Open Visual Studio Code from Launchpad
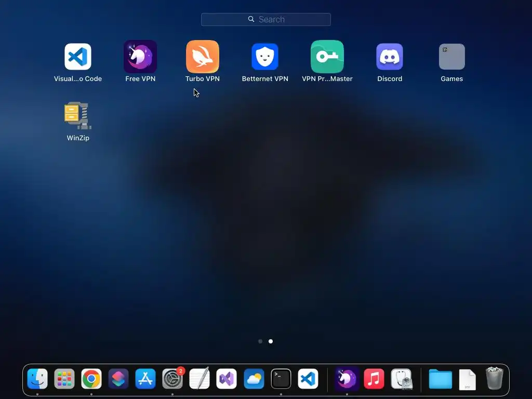 tap(78, 57)
